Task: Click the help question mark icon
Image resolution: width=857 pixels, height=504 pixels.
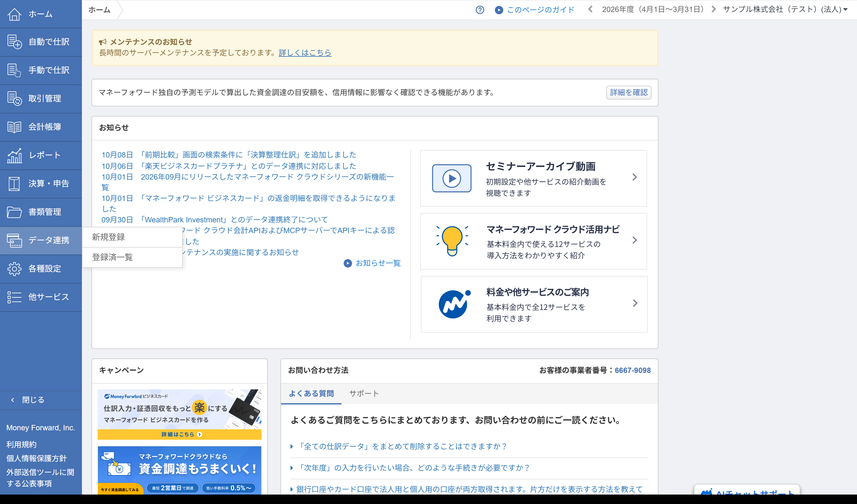Action: pyautogui.click(x=480, y=10)
